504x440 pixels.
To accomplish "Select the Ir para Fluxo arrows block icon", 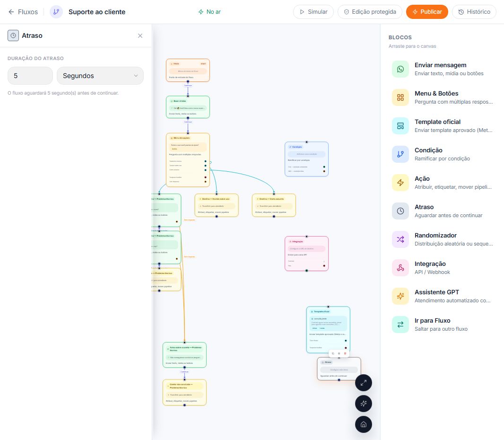I will 400,325.
